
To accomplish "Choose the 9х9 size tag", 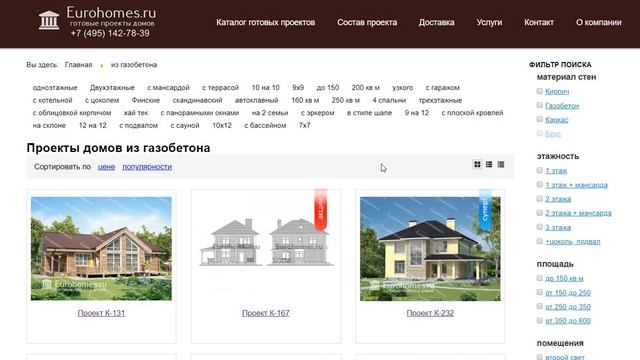I will point(298,88).
